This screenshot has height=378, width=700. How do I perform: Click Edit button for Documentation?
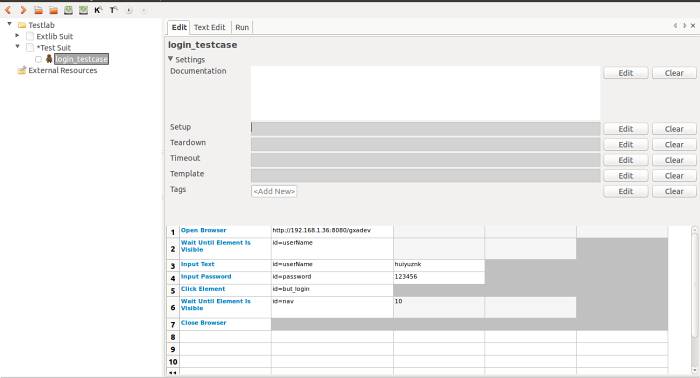click(625, 73)
